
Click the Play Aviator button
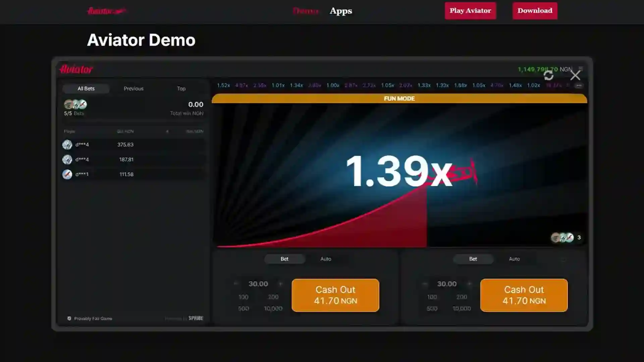[x=470, y=11]
